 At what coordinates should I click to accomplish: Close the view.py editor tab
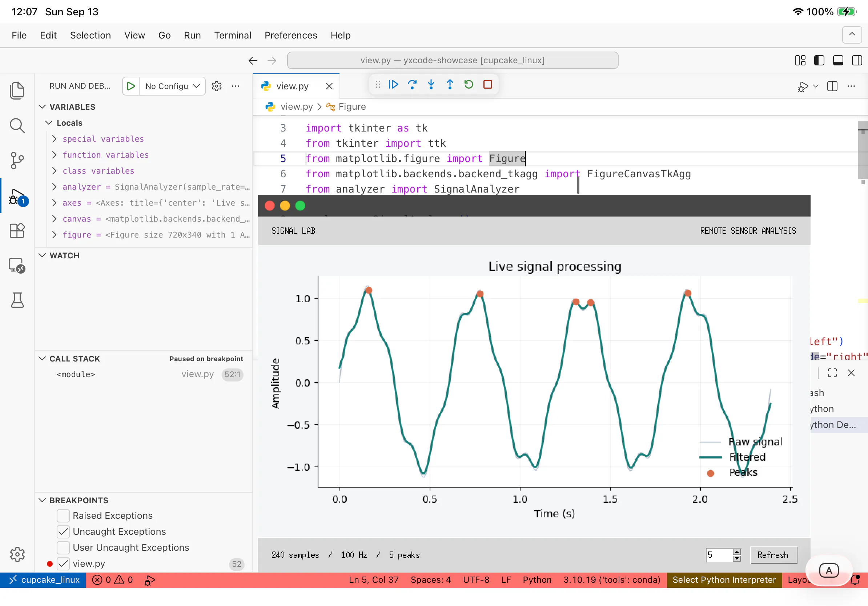pos(329,86)
